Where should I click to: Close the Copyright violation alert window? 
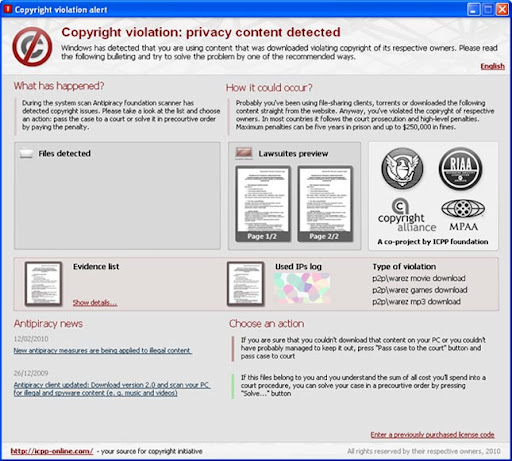coord(502,9)
